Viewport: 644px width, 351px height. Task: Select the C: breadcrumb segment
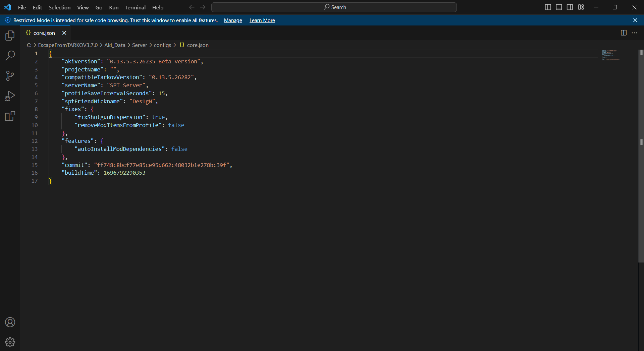(x=29, y=45)
